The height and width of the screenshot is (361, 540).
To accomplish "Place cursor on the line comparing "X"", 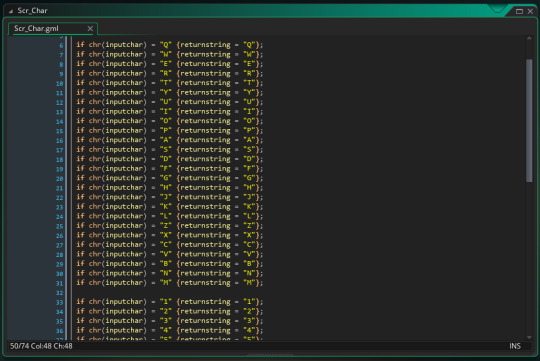I will click(x=169, y=235).
